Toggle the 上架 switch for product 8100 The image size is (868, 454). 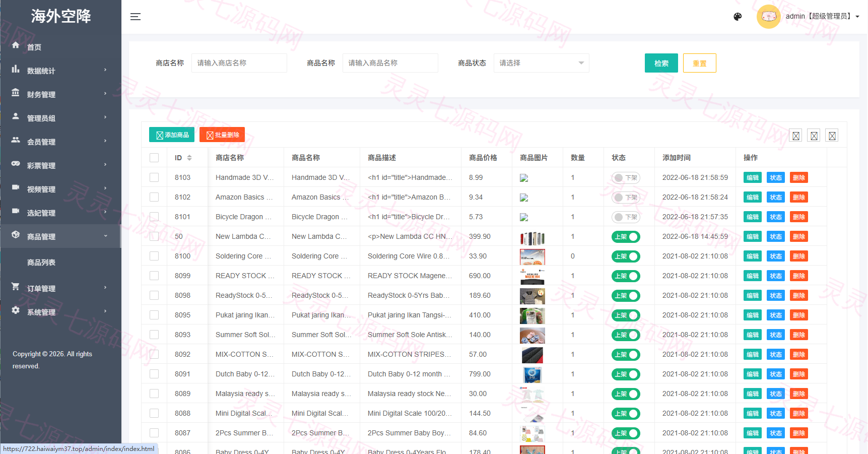[626, 256]
